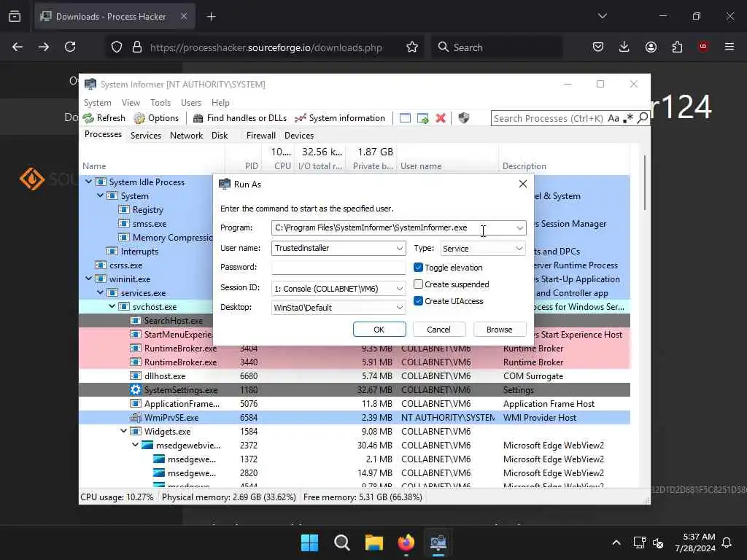Screen dimensions: 747x560
Task: Open File Explorer from taskbar
Action: [374, 542]
